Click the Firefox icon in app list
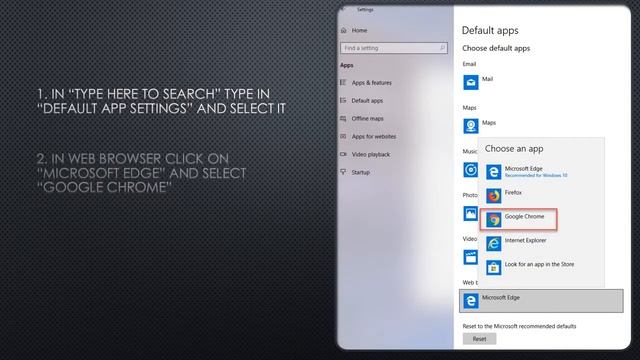The image size is (640, 360). click(x=493, y=196)
